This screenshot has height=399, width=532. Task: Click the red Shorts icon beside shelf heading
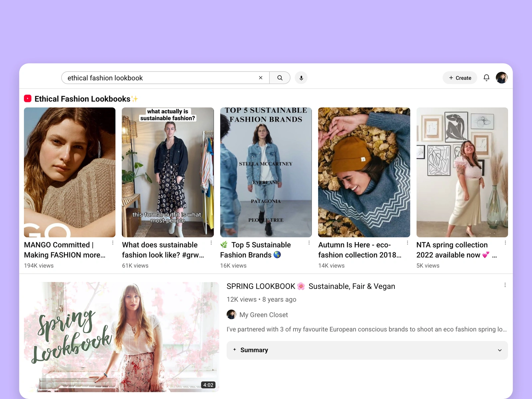pyautogui.click(x=28, y=98)
